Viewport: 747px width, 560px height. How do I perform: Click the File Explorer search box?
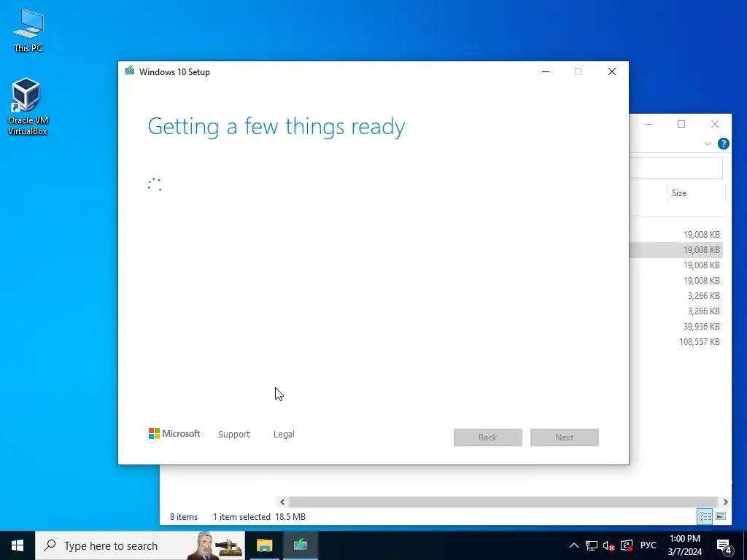(x=676, y=168)
